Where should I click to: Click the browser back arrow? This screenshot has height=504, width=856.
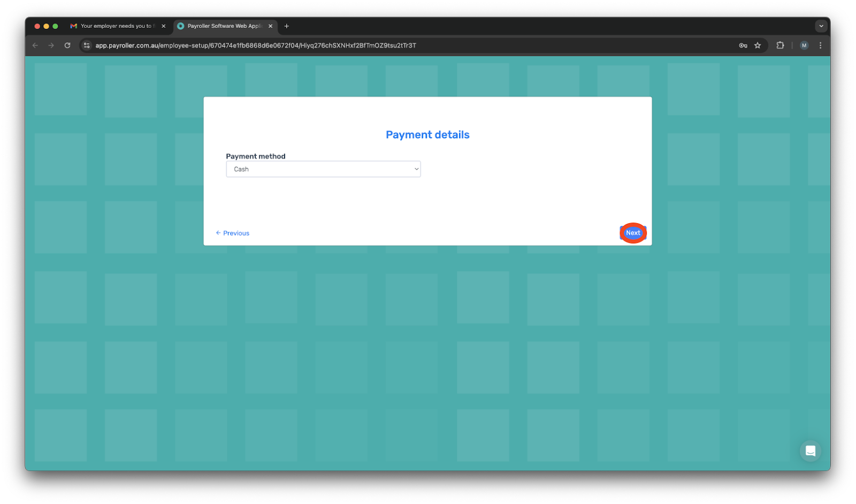coord(35,45)
